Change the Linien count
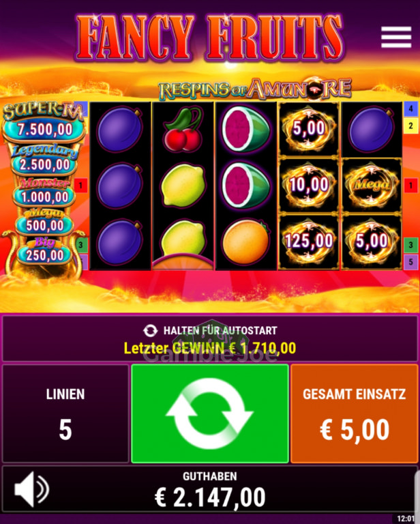The height and width of the screenshot is (524, 420). coord(65,413)
